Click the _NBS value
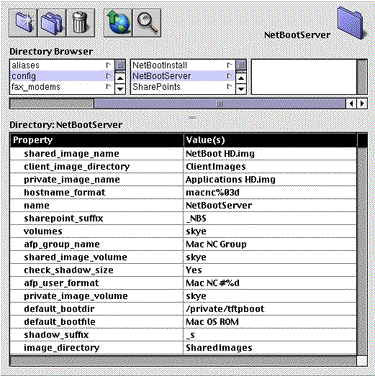 [196, 218]
